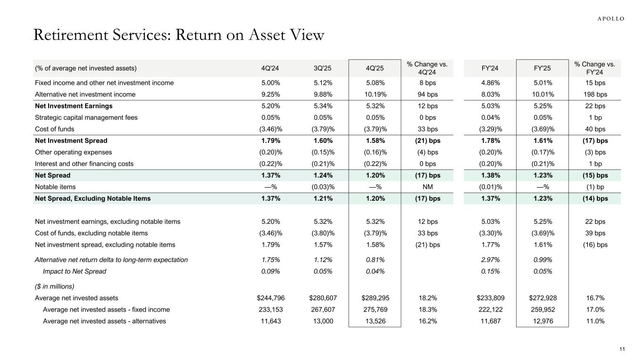Click the ($ in millions) label
Viewport: 644px width, 362px height.
[55, 286]
